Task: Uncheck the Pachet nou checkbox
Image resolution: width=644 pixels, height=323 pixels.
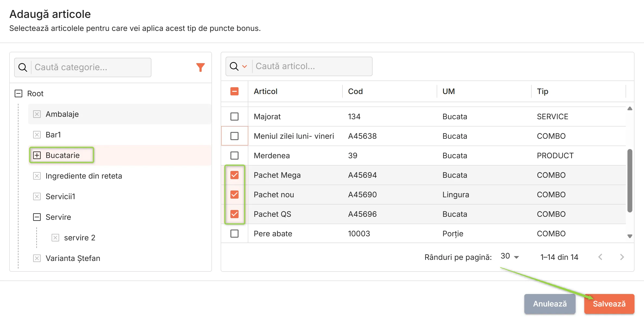Action: click(234, 195)
